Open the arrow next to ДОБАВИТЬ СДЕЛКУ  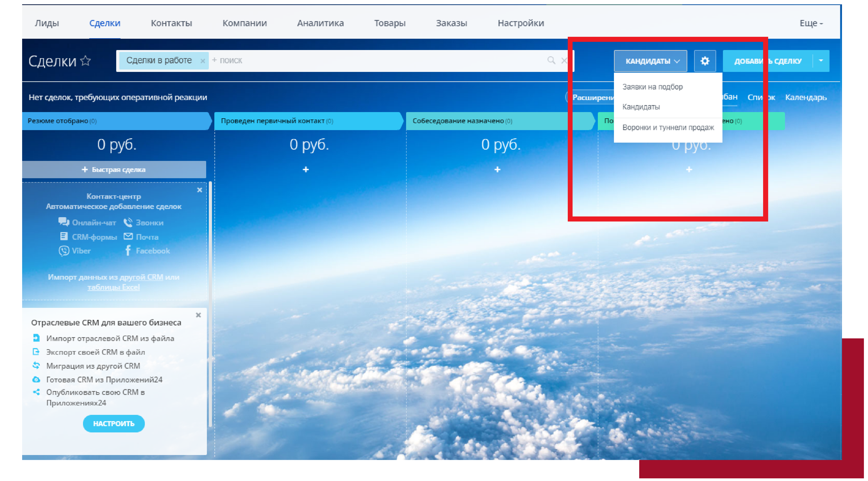(x=821, y=61)
